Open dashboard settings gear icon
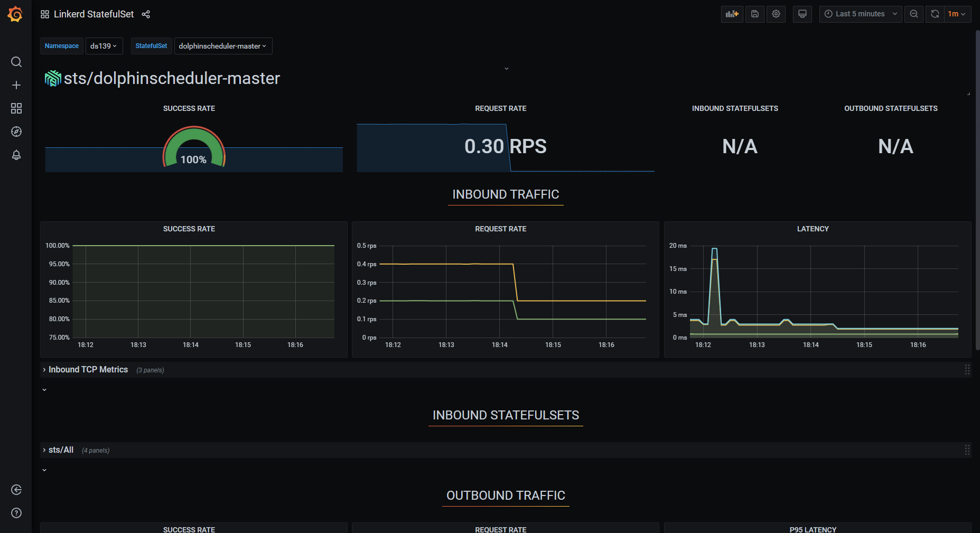This screenshot has height=533, width=980. click(776, 14)
